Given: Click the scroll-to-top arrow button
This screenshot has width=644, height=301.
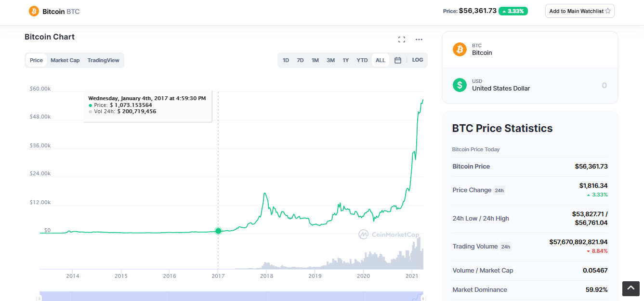Looking at the screenshot, I should point(631,288).
